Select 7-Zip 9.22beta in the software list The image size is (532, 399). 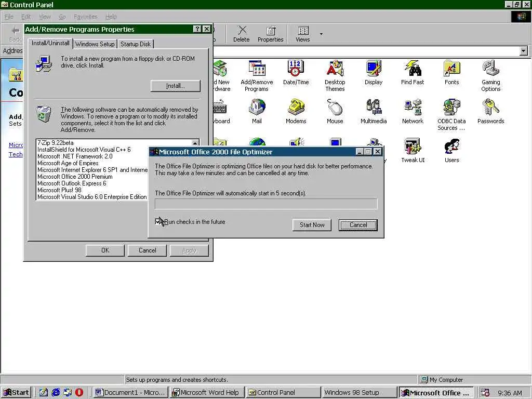pyautogui.click(x=55, y=143)
